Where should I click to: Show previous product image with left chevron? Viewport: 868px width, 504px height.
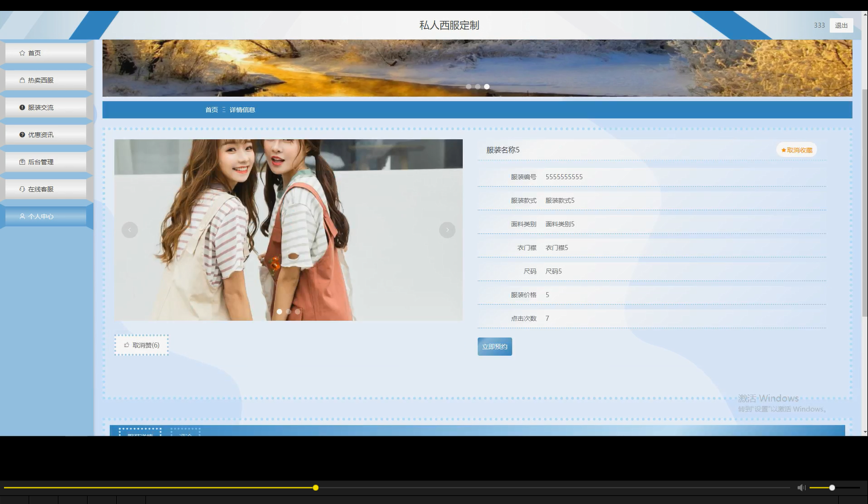(129, 230)
